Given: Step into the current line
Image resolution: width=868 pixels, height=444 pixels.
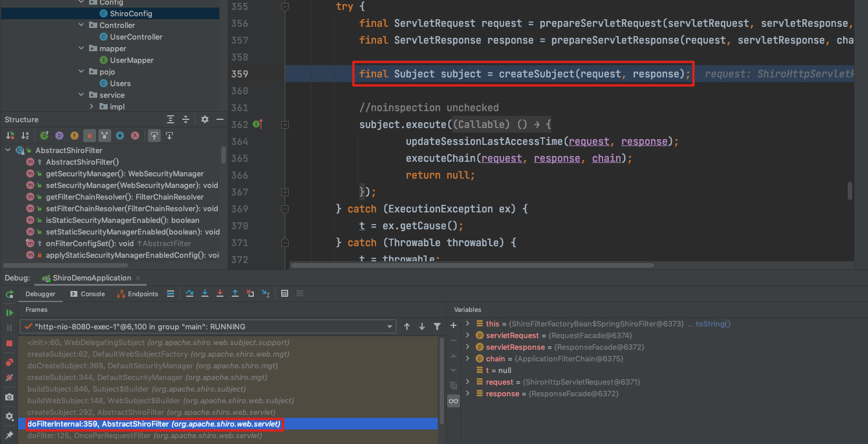Looking at the screenshot, I should pyautogui.click(x=205, y=294).
